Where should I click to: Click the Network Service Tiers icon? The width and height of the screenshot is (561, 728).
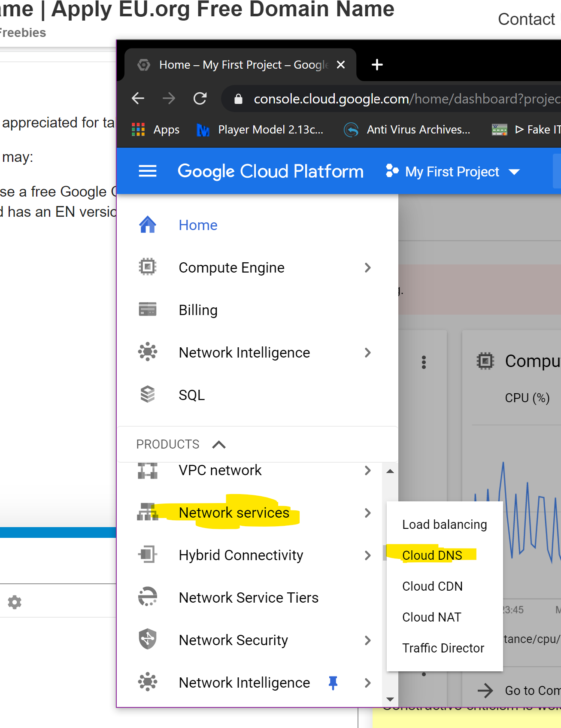pyautogui.click(x=147, y=597)
